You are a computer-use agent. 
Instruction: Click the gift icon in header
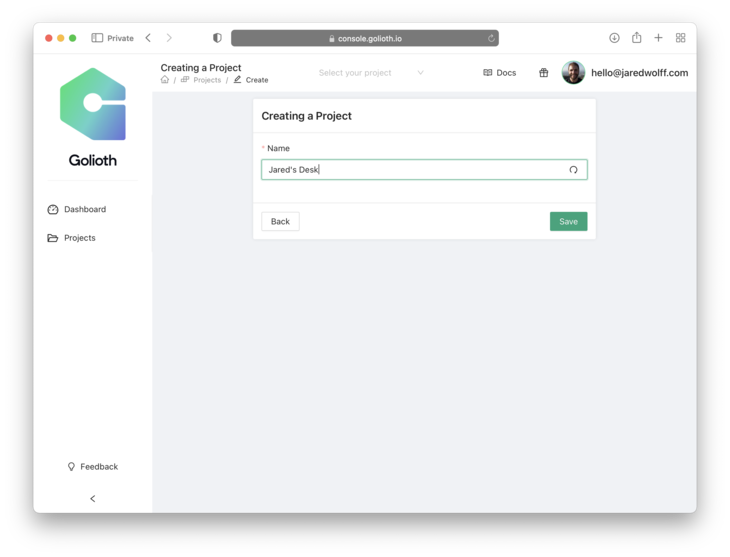543,73
